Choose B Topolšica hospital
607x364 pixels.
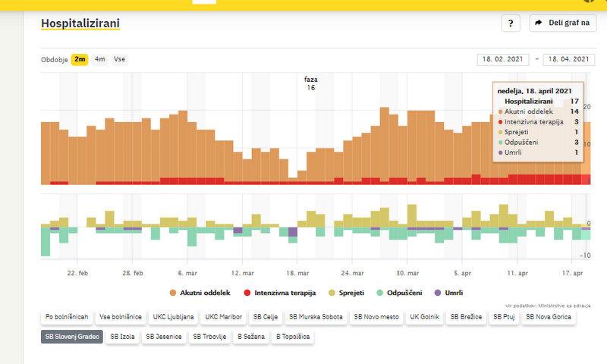click(x=294, y=336)
